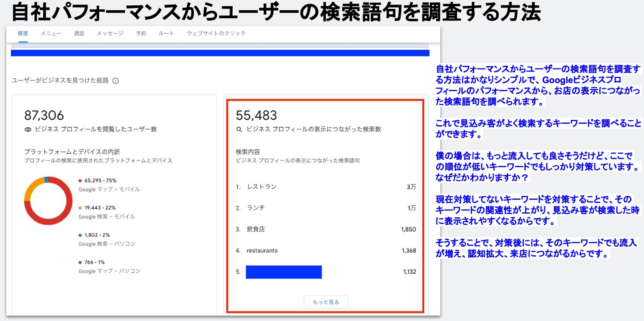
Task: Open the 予約 tab
Action: (x=141, y=34)
